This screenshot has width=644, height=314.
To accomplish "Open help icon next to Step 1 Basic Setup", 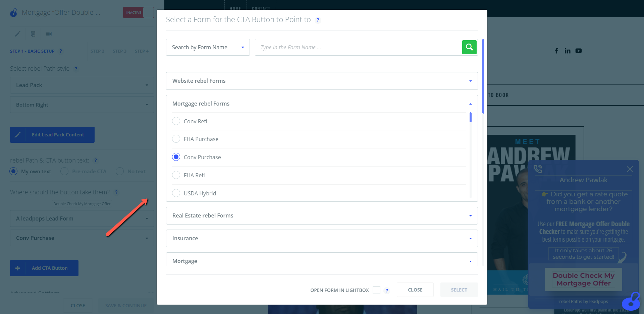I will click(61, 51).
